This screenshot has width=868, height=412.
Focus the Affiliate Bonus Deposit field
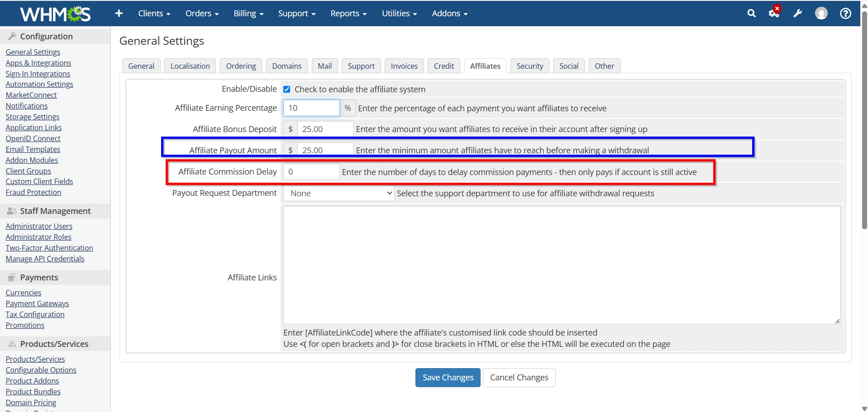pyautogui.click(x=325, y=129)
